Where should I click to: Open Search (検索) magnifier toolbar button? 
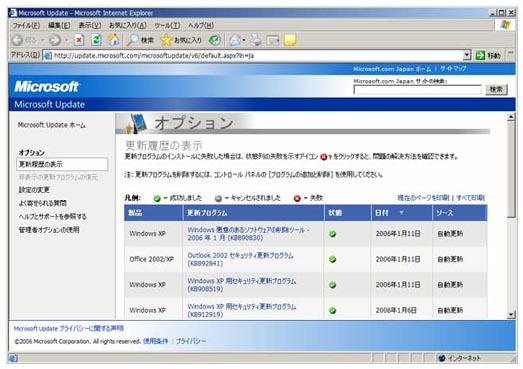[x=140, y=40]
